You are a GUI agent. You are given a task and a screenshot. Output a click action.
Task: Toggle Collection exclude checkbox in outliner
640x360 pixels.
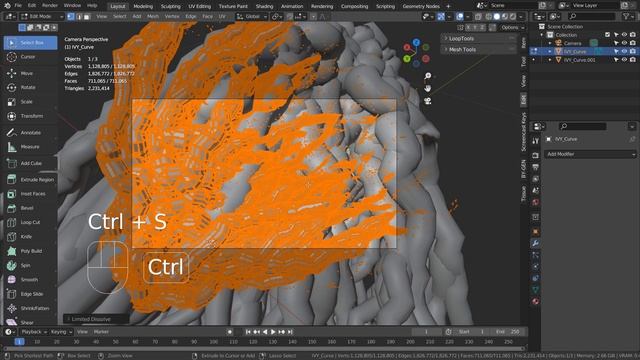click(607, 35)
